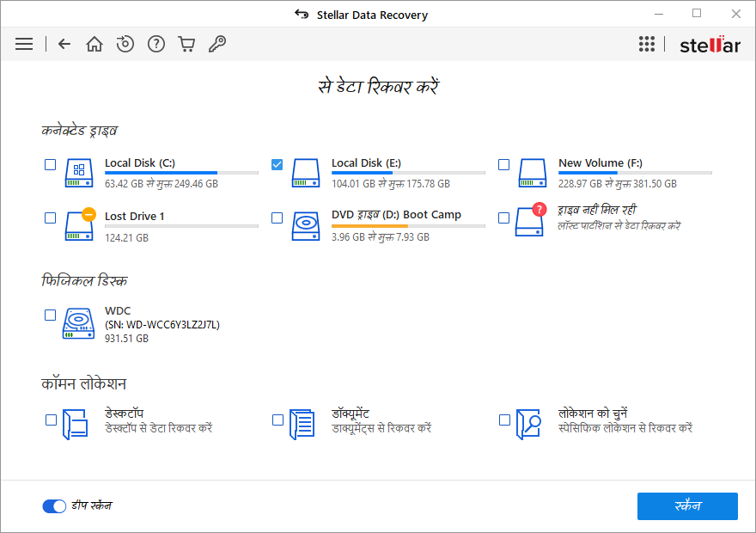This screenshot has width=756, height=533.
Task: Click the डीप स्कैन label
Action: (92, 505)
